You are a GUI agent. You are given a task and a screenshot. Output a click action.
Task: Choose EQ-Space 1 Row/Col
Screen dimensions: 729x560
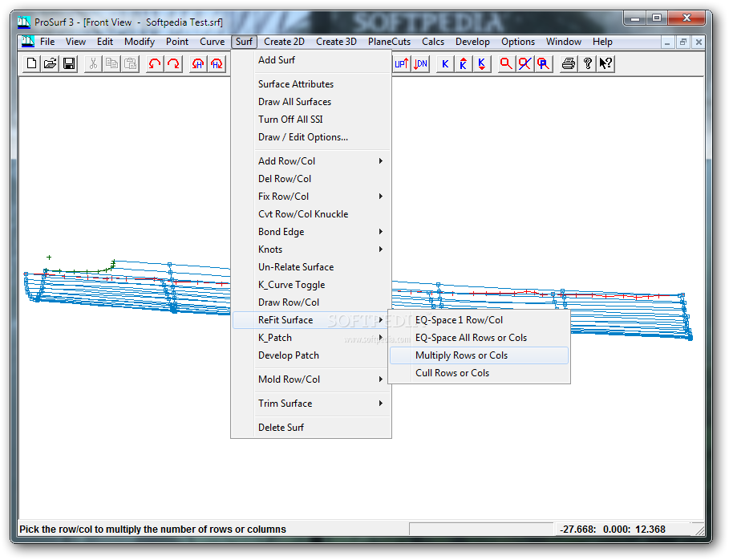click(479, 320)
